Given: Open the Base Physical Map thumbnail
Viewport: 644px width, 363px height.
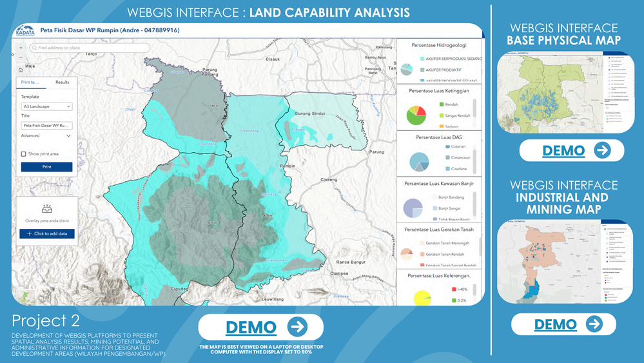Looking at the screenshot, I should (565, 92).
